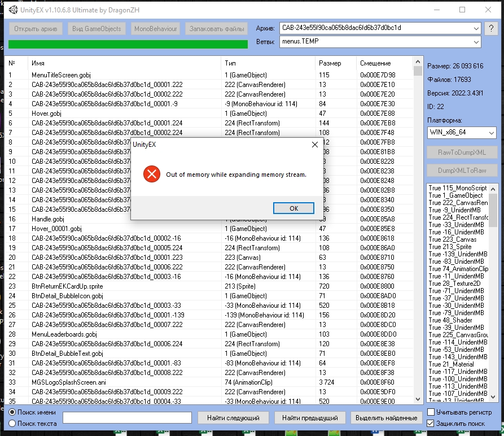504x436 pixels.
Task: Select True 225_CanvasGroup in type list
Action: [x=458, y=335]
